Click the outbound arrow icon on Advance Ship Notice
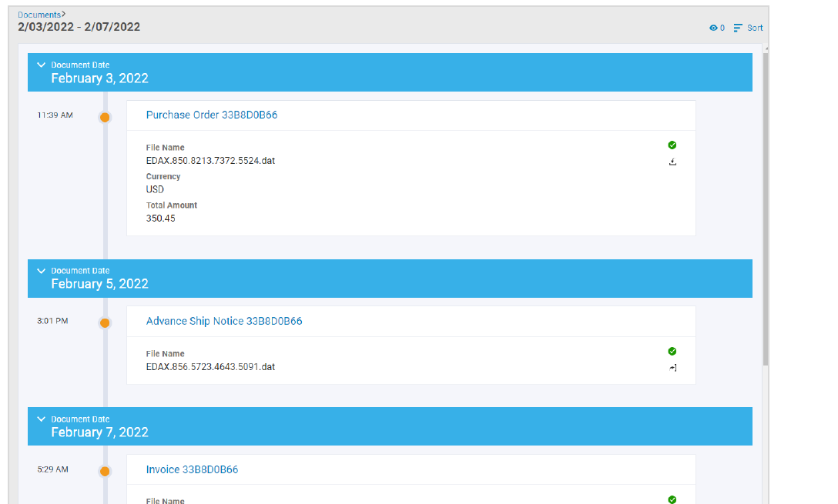The height and width of the screenshot is (504, 838). pos(673,367)
